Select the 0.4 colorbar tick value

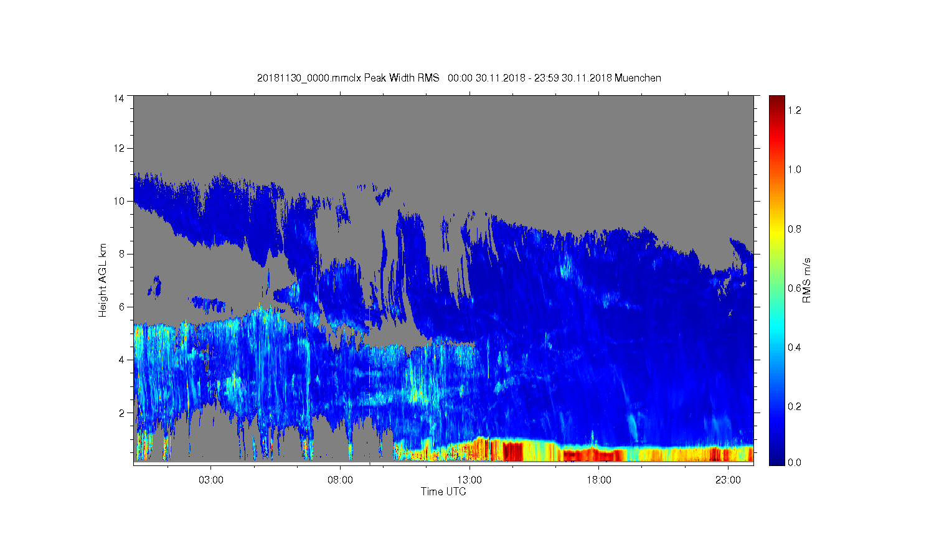[x=794, y=347]
